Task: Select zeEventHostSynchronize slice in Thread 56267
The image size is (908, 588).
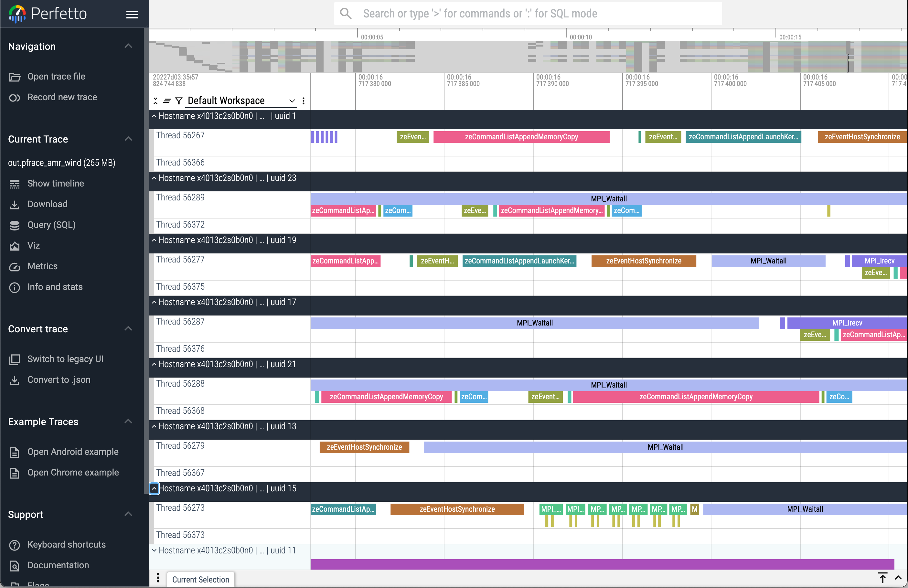Action: 862,137
